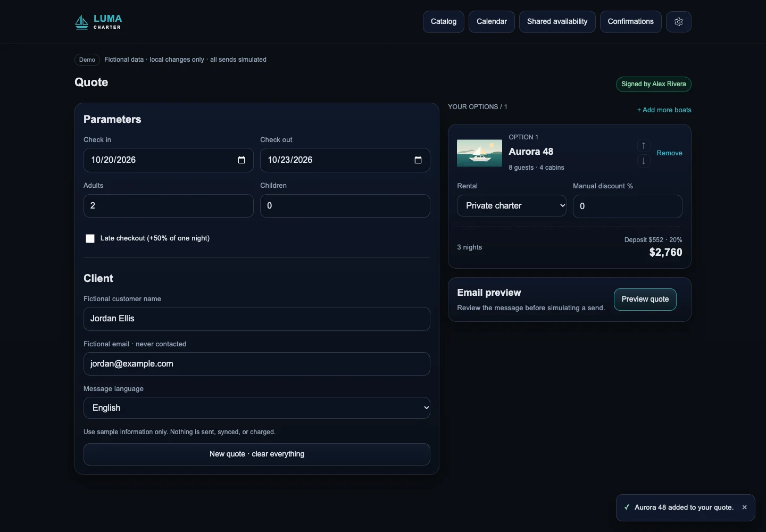Screen dimensions: 766x532
Task: Click the Deposit $552 · 20% text
Action: [653, 240]
